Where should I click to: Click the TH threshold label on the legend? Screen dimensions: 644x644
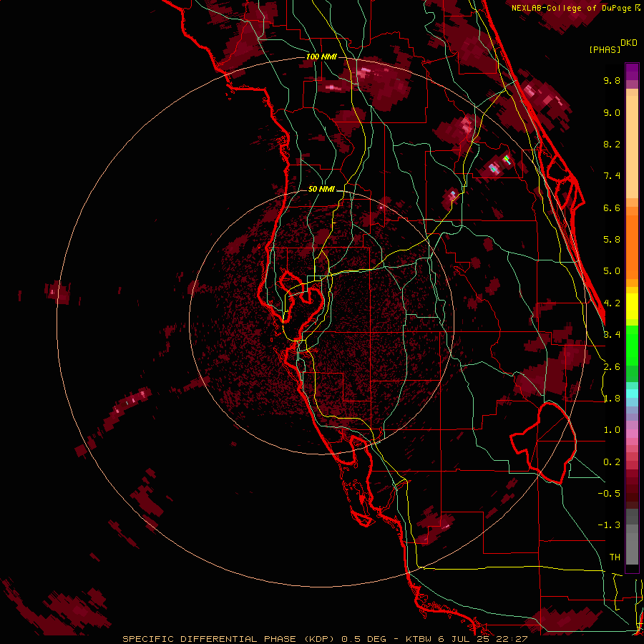[615, 557]
